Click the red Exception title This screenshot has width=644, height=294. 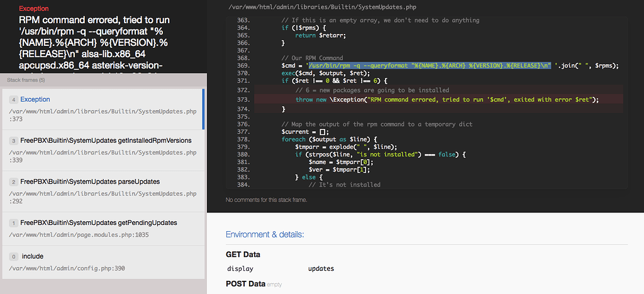click(33, 9)
